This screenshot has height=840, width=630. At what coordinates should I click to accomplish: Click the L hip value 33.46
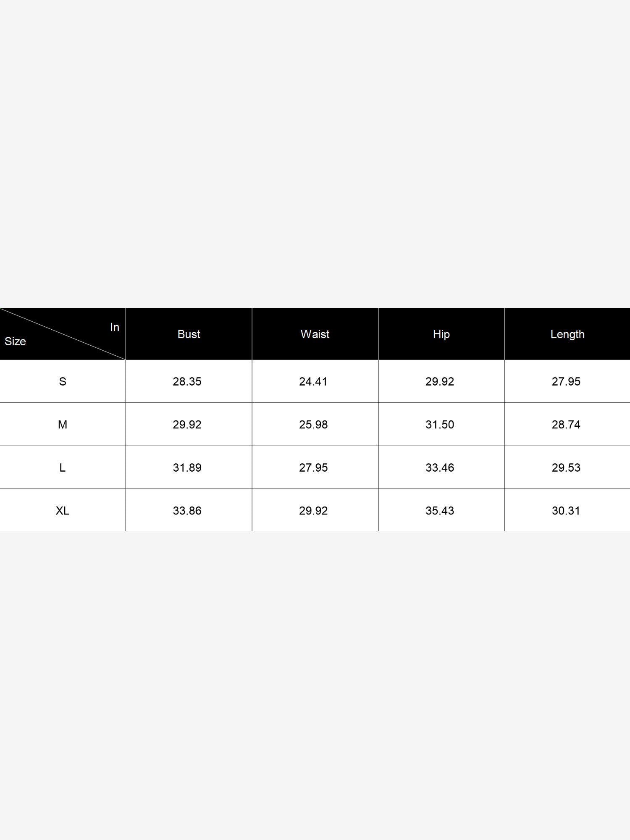point(440,467)
